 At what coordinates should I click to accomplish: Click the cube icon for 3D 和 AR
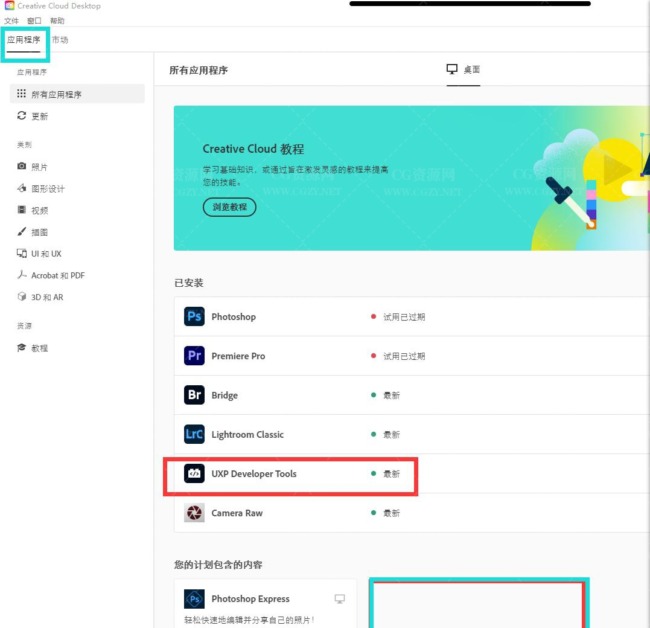point(22,296)
